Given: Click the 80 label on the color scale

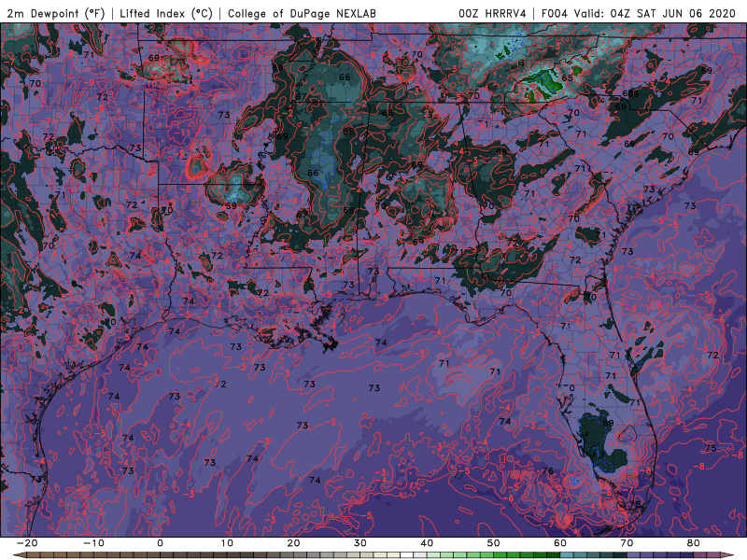Looking at the screenshot, I should [x=694, y=543].
